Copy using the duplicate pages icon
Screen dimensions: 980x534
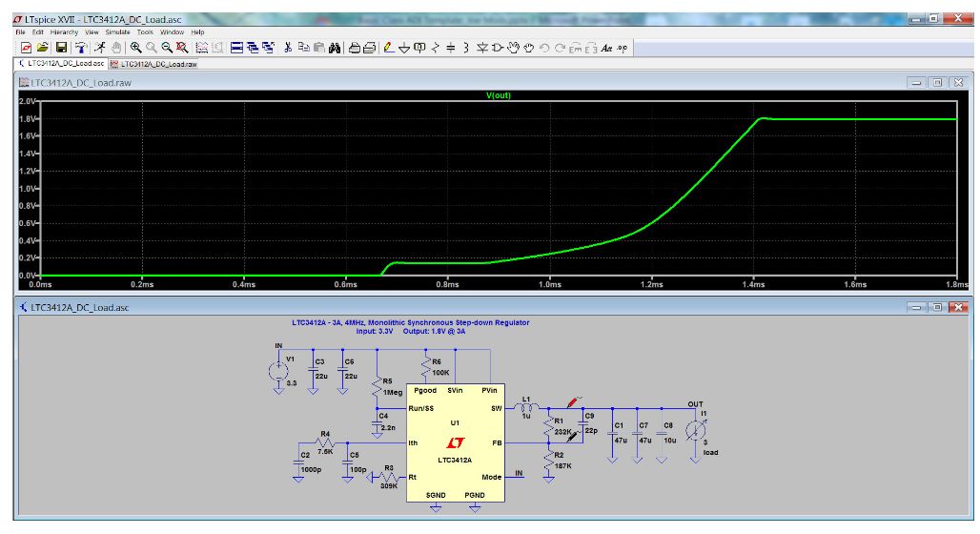(x=304, y=48)
